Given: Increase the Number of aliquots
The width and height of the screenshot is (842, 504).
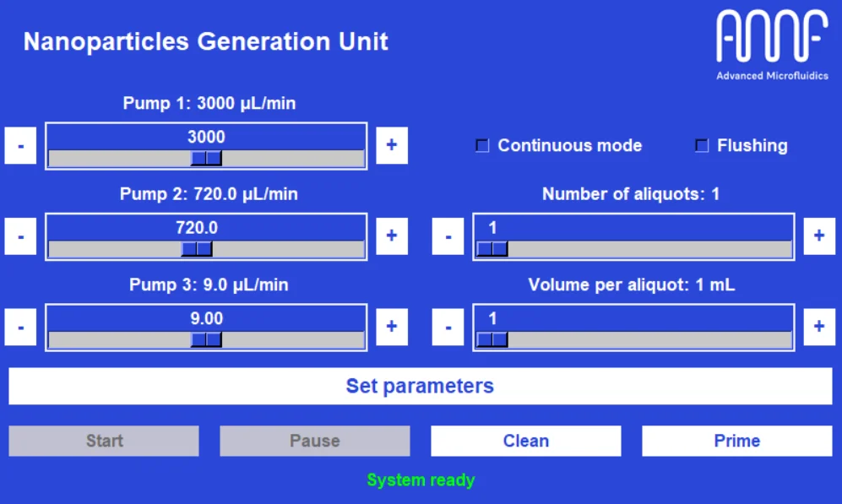Looking at the screenshot, I should (818, 236).
